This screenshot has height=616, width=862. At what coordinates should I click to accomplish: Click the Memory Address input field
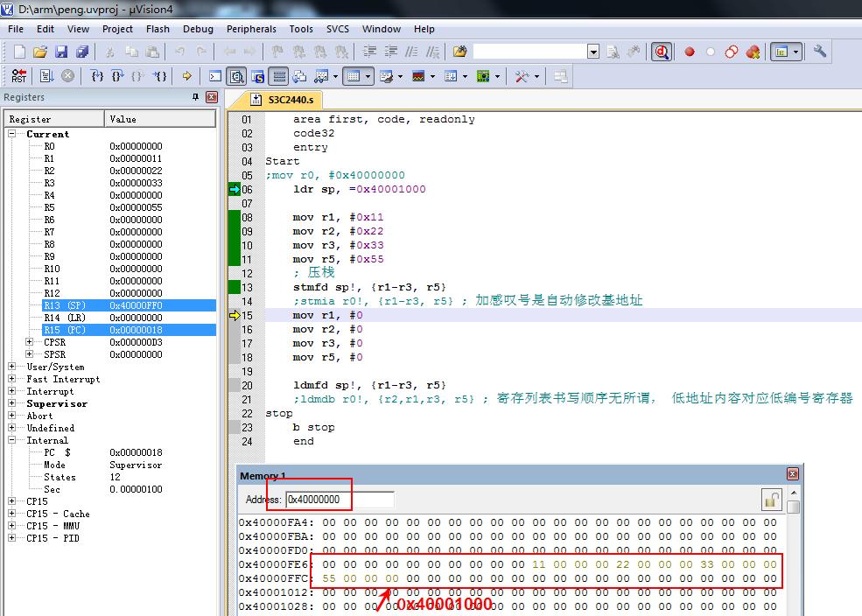(x=339, y=500)
